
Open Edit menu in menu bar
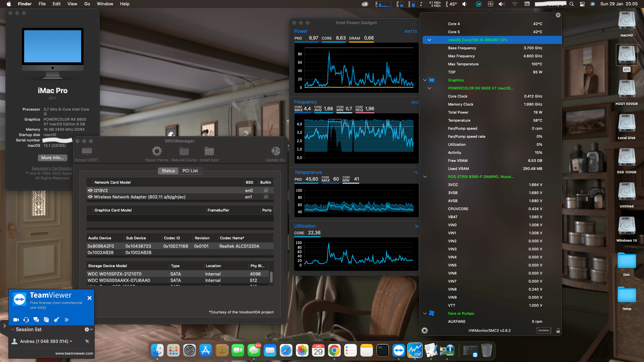click(57, 4)
